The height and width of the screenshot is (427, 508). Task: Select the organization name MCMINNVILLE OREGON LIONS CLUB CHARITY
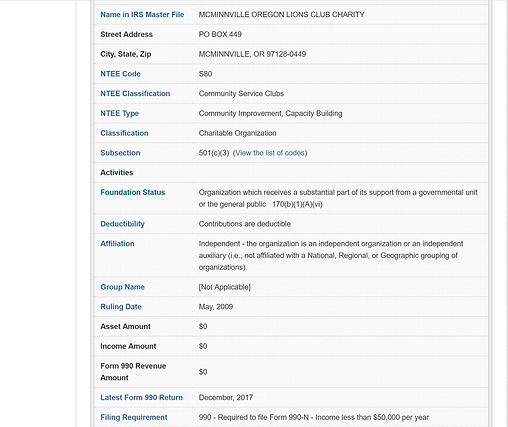281,15
